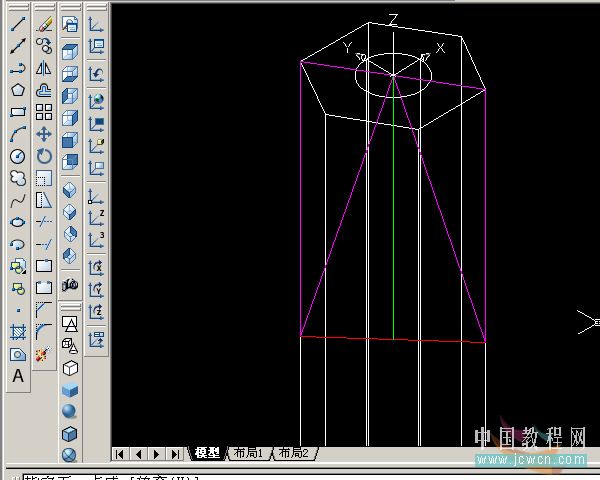The image size is (600, 480).
Task: Select the Polyline tool
Action: pyautogui.click(x=18, y=68)
